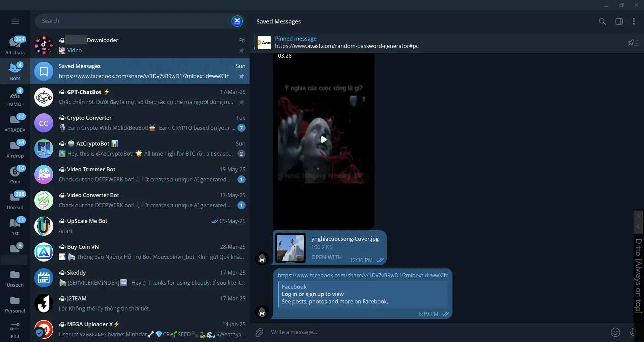Image resolution: width=644 pixels, height=342 pixels.
Task: Click the Edit folders icon
Action: point(15,330)
